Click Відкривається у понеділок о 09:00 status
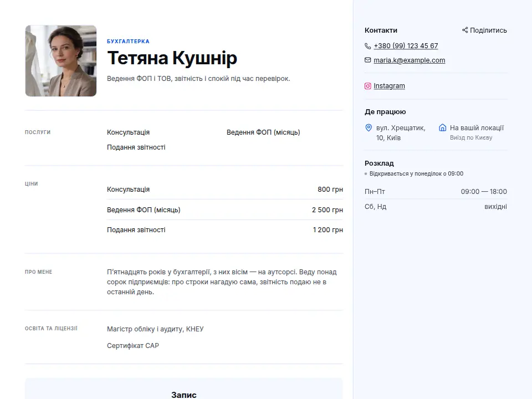Image resolution: width=532 pixels, height=399 pixels. 416,173
